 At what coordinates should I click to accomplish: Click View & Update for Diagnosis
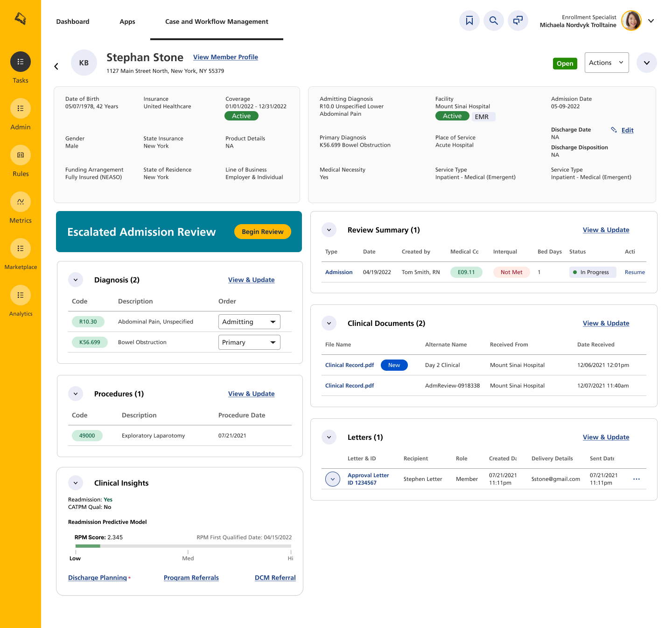point(251,280)
